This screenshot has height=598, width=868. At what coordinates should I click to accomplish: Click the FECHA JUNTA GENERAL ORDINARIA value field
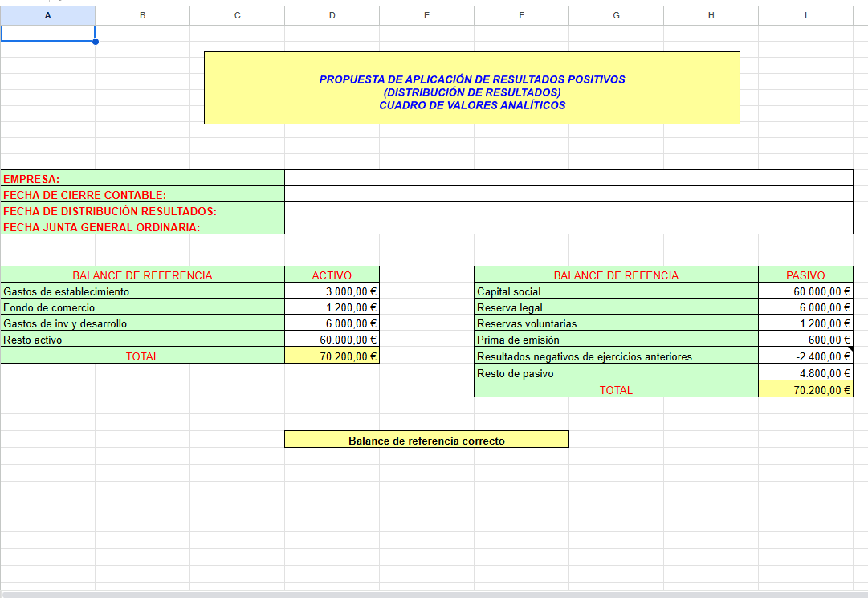(568, 226)
